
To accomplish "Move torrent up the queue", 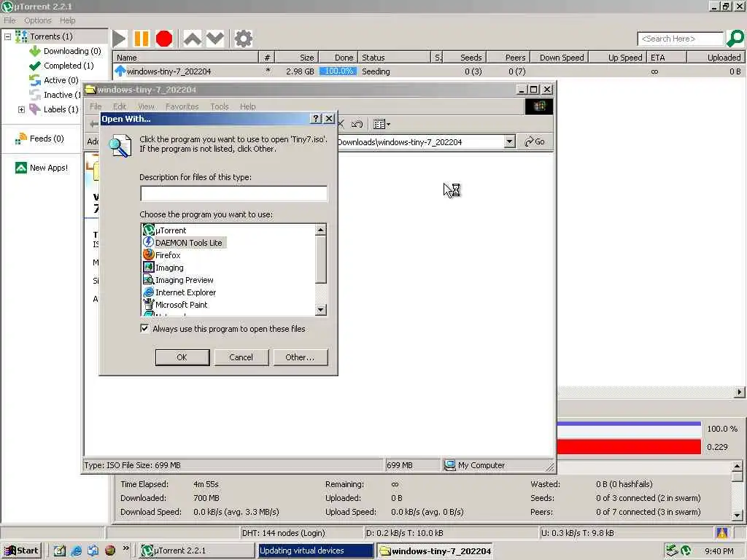I will pos(193,39).
